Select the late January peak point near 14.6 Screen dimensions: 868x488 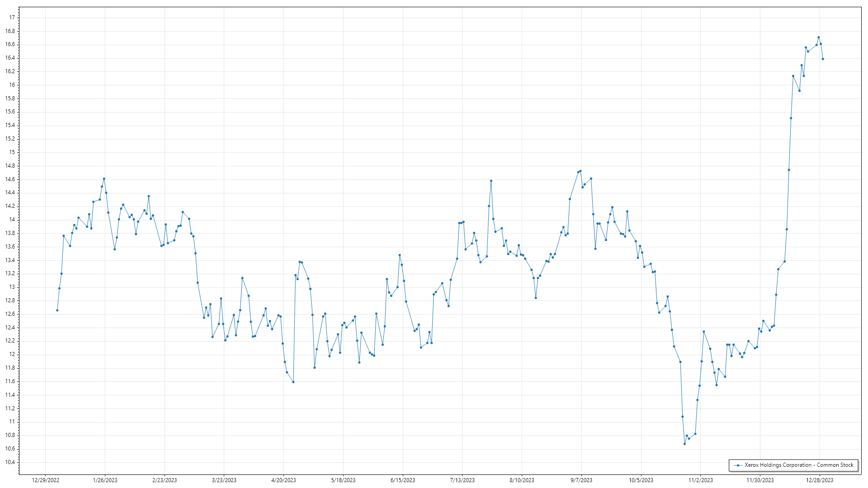coord(104,179)
